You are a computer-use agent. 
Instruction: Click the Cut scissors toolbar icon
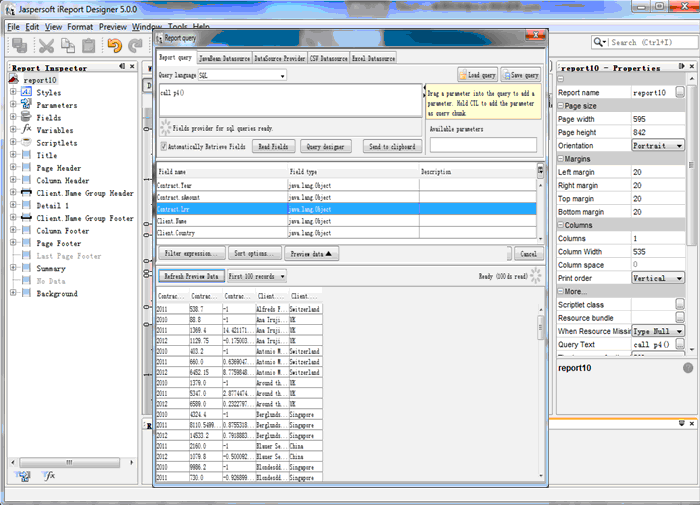(x=46, y=45)
